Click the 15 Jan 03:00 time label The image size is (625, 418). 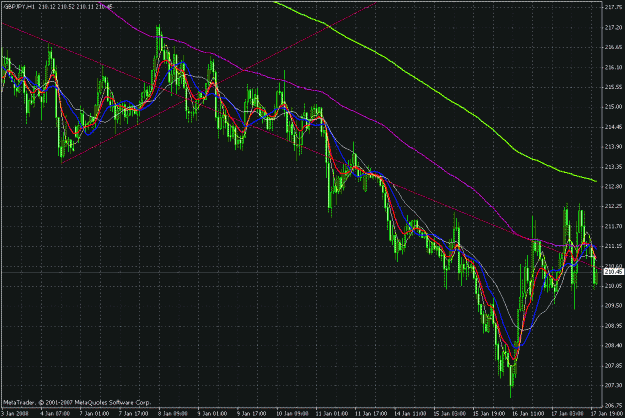450,414
